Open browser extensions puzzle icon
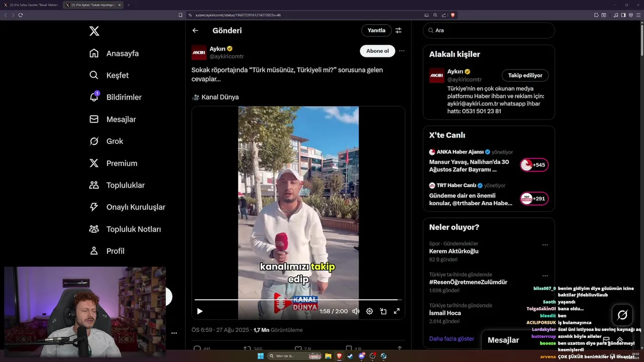 tap(597, 15)
